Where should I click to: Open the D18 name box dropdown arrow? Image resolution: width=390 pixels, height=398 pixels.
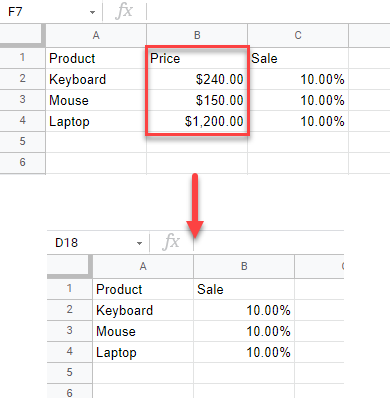pyautogui.click(x=139, y=243)
